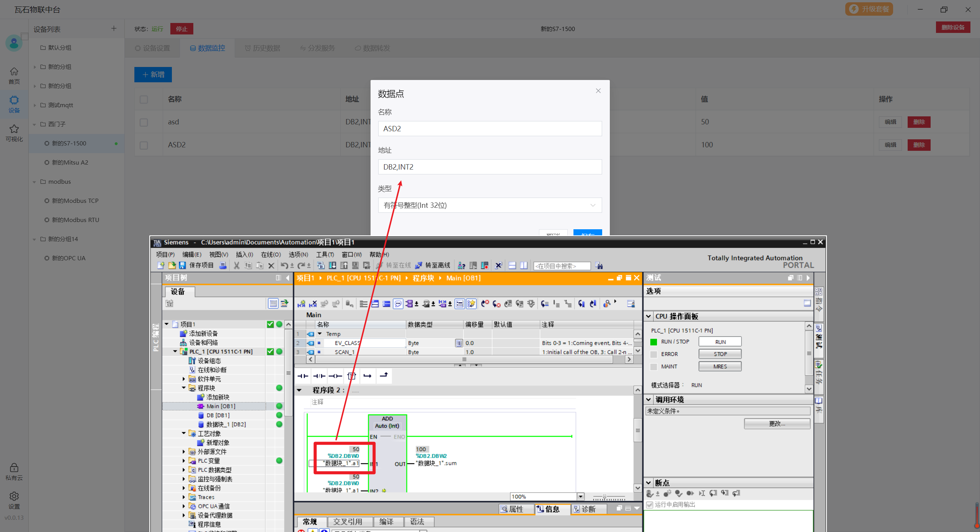
Task: Click the go offline (转至离线) toolbar icon
Action: pyautogui.click(x=419, y=265)
